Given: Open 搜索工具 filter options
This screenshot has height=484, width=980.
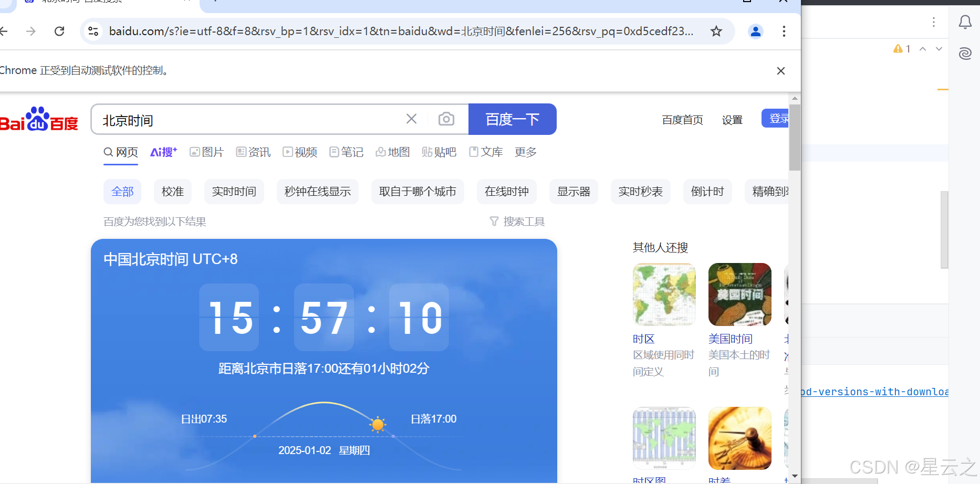Looking at the screenshot, I should point(517,222).
